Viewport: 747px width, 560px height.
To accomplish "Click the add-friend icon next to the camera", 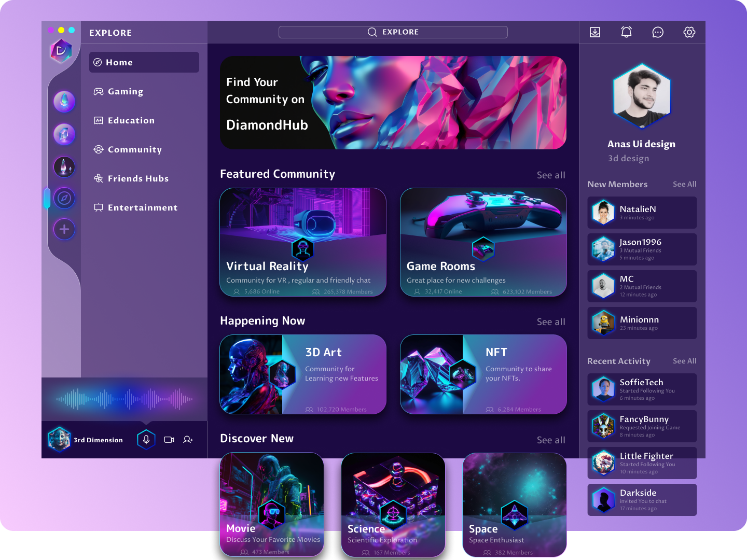I will (188, 439).
